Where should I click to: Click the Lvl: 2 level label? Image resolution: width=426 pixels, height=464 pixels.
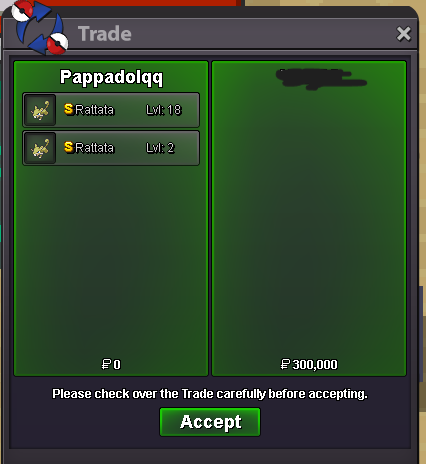click(x=160, y=148)
